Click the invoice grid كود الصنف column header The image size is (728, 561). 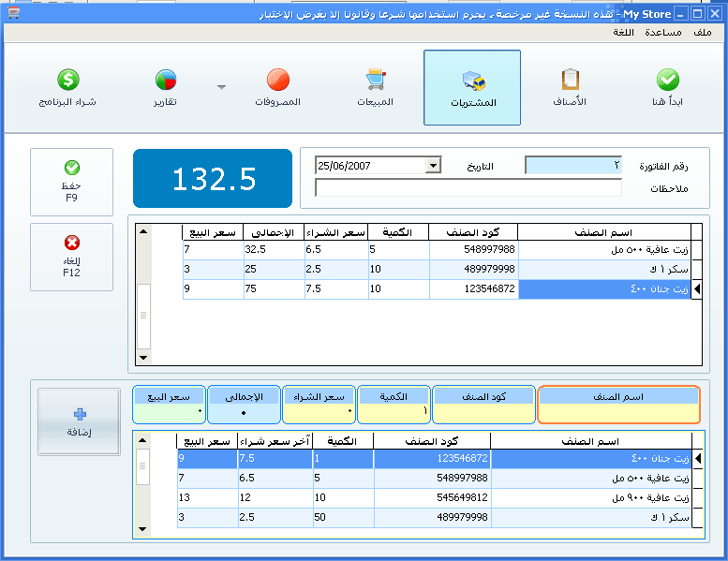(473, 232)
